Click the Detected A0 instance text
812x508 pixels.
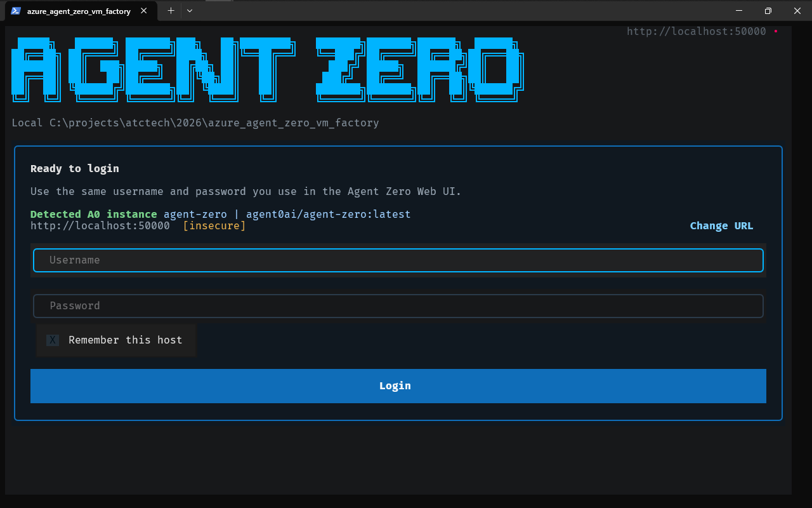pyautogui.click(x=94, y=215)
